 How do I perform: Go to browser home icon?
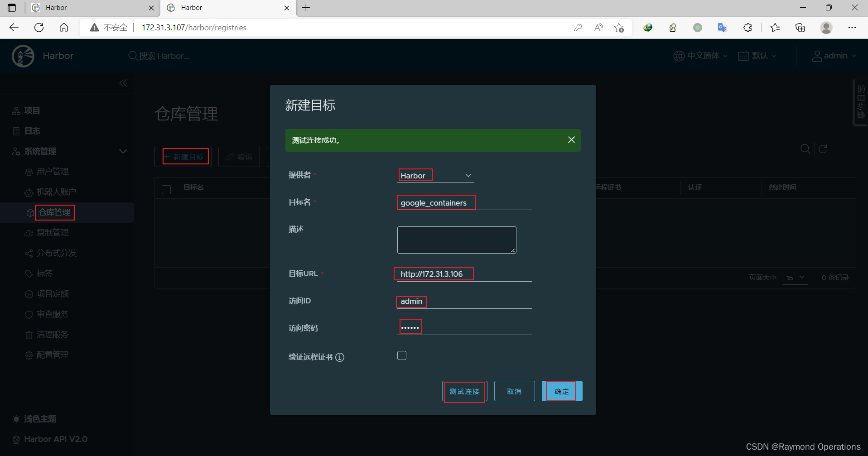[x=64, y=28]
